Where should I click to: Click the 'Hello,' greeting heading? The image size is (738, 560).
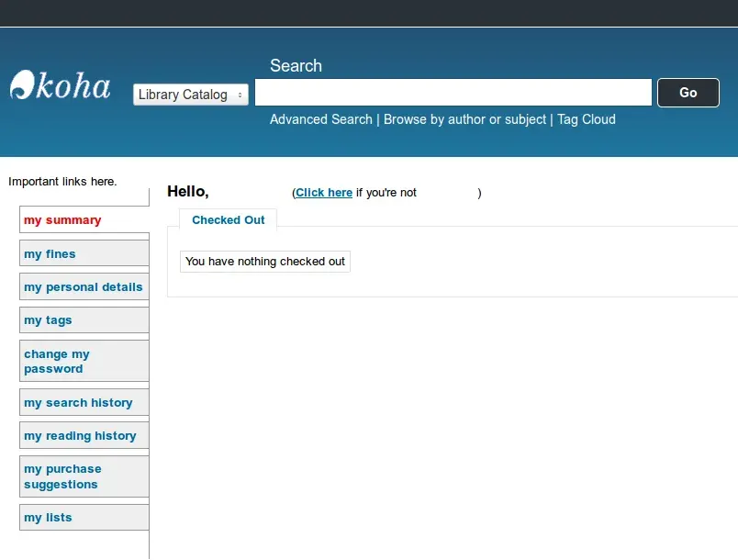tap(188, 192)
